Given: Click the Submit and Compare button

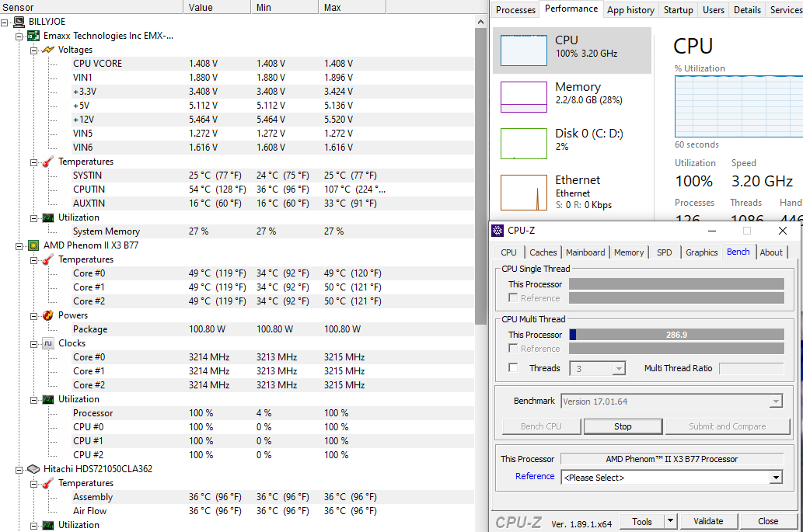Looking at the screenshot, I should click(x=727, y=426).
